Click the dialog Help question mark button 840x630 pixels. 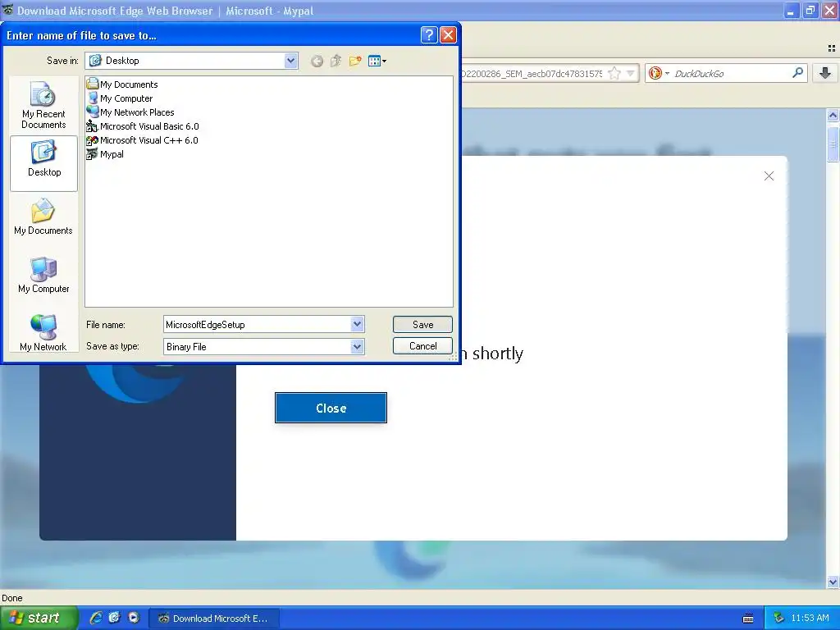428,35
